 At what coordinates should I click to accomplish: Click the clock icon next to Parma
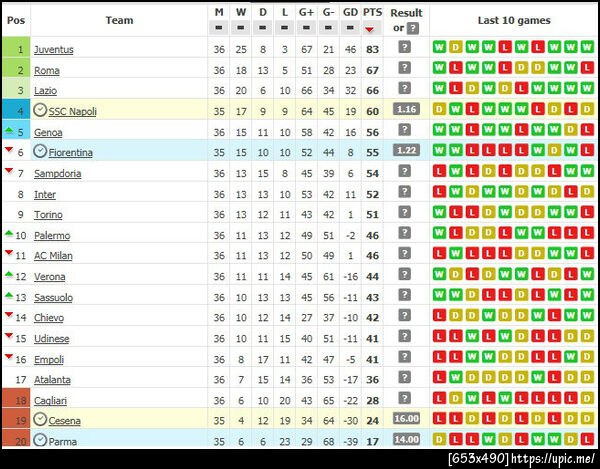[x=40, y=441]
